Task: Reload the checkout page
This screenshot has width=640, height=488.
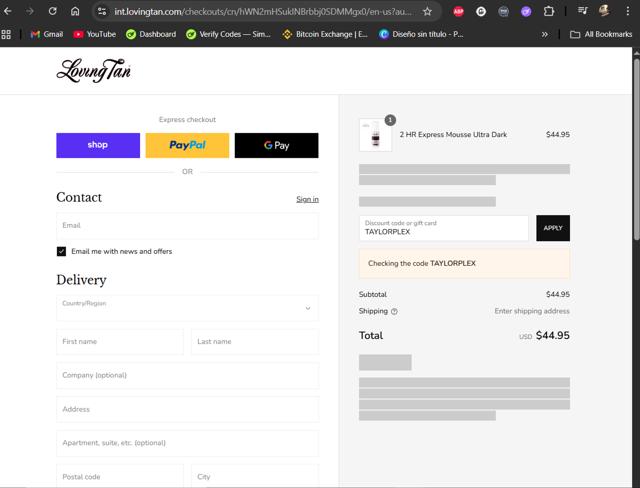Action: (x=52, y=11)
